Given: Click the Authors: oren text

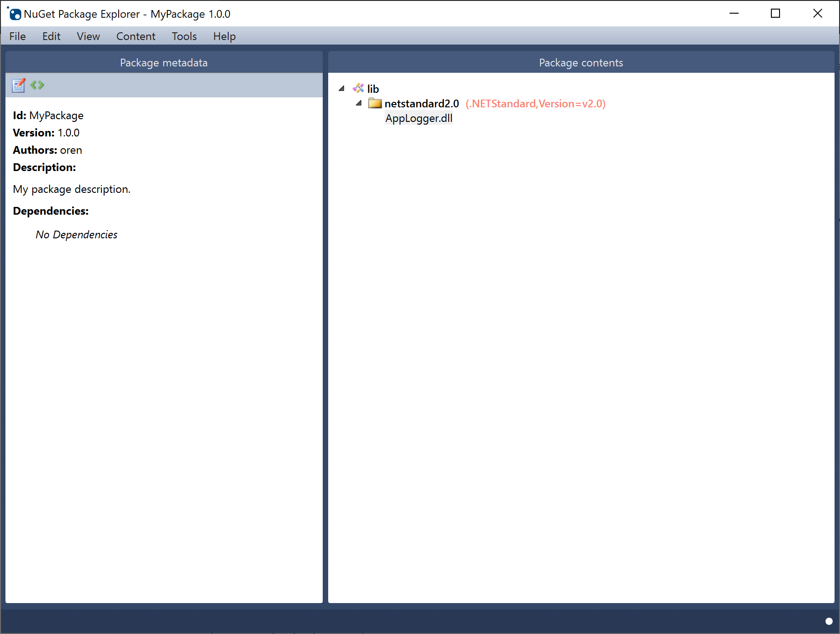Looking at the screenshot, I should pos(47,150).
